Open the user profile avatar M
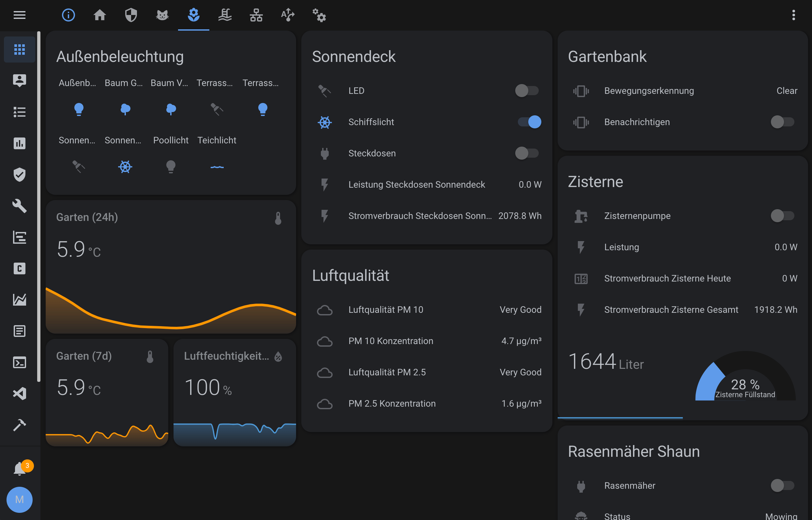 coord(19,499)
